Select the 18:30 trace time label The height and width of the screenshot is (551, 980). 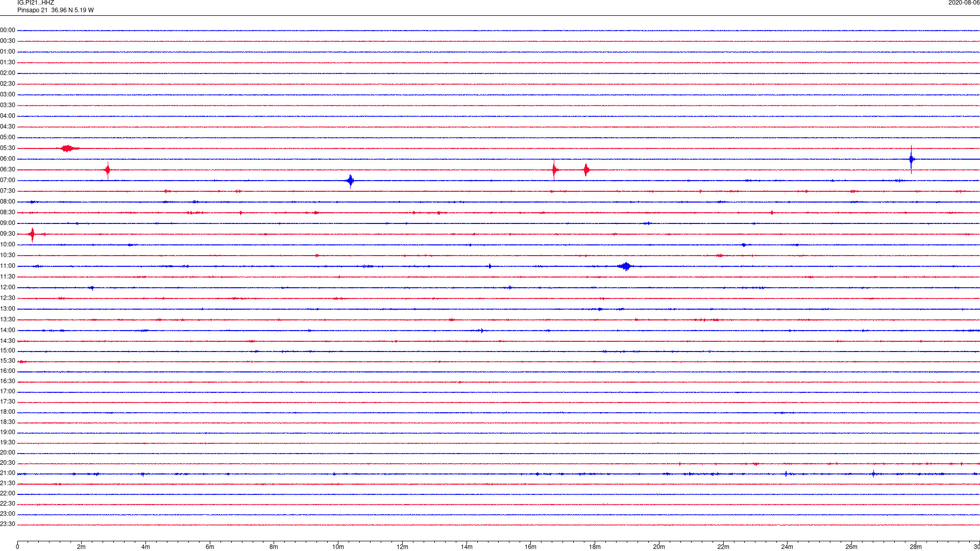[8, 422]
